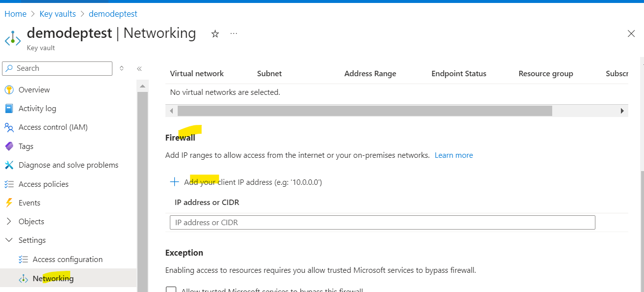Select Diagnose and solve problems
The width and height of the screenshot is (644, 292).
(x=68, y=165)
